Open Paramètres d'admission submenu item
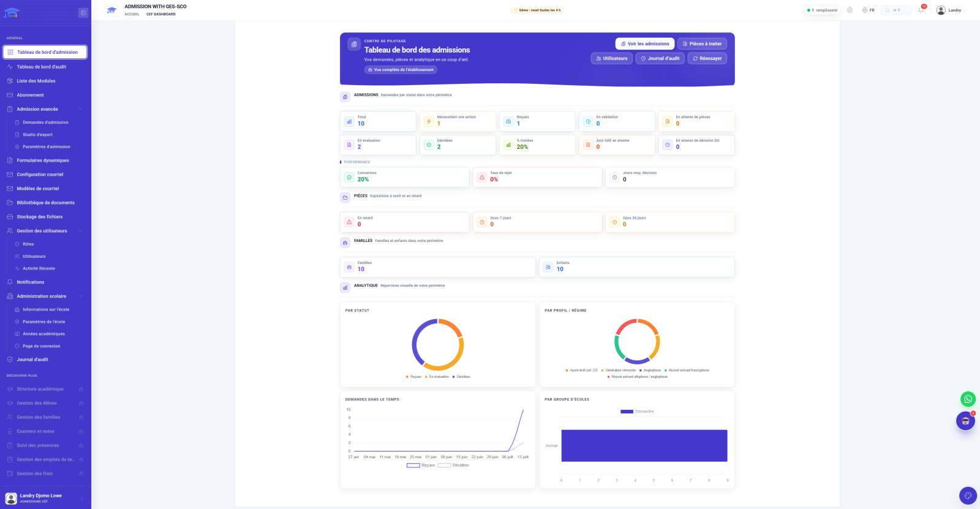The height and width of the screenshot is (509, 980). [45, 147]
